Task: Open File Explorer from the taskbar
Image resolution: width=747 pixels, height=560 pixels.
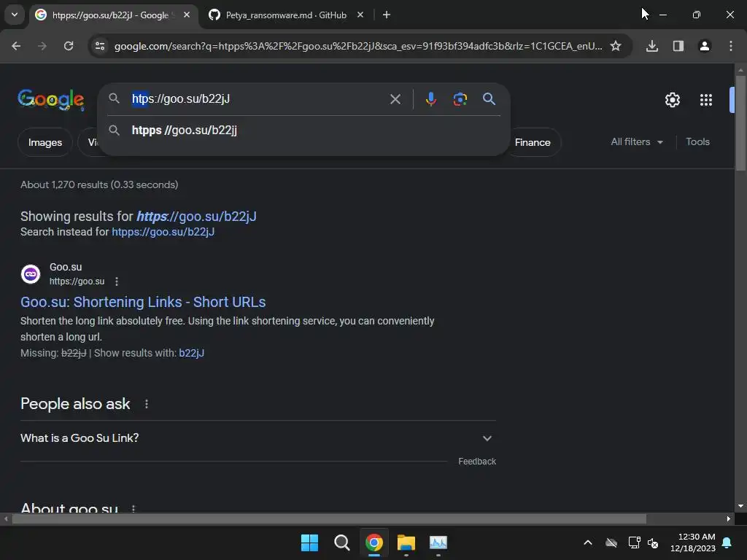Action: tap(406, 542)
